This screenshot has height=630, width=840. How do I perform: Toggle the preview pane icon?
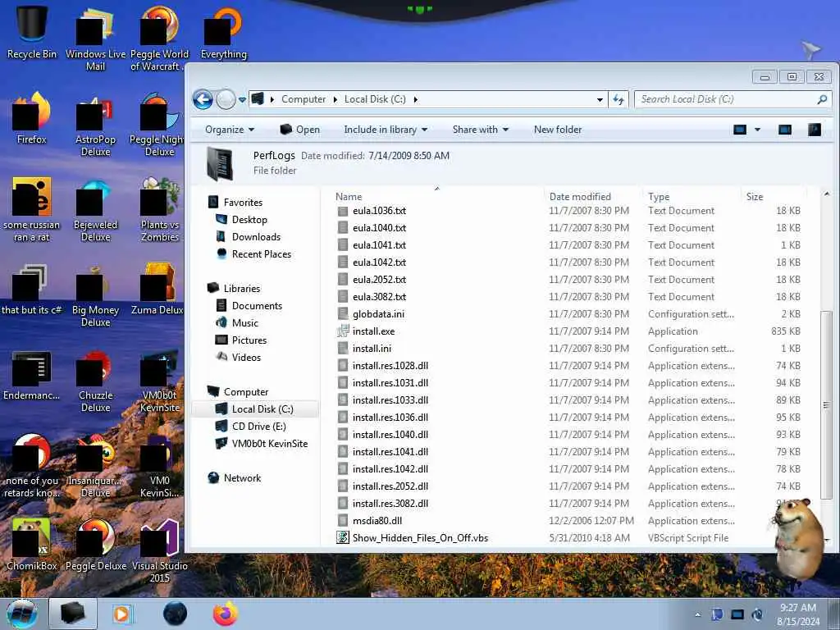[785, 130]
